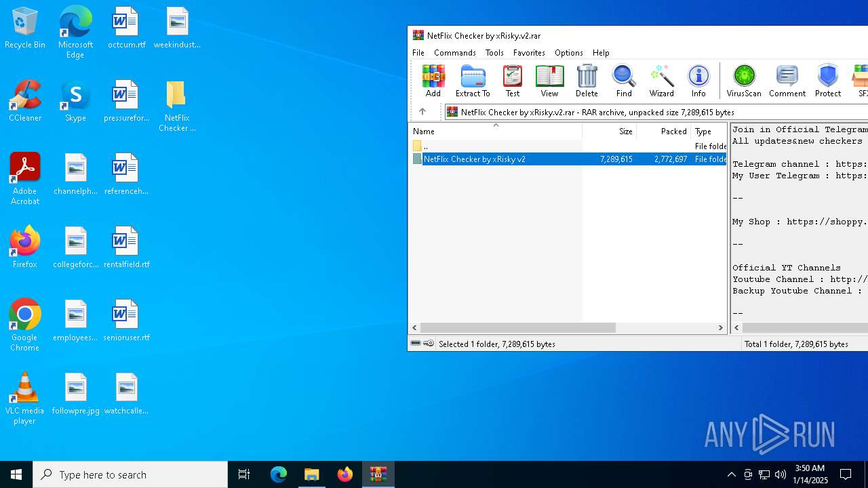The image size is (868, 488).
Task: Select the pressurefor... document on the desktop
Action: [126, 101]
